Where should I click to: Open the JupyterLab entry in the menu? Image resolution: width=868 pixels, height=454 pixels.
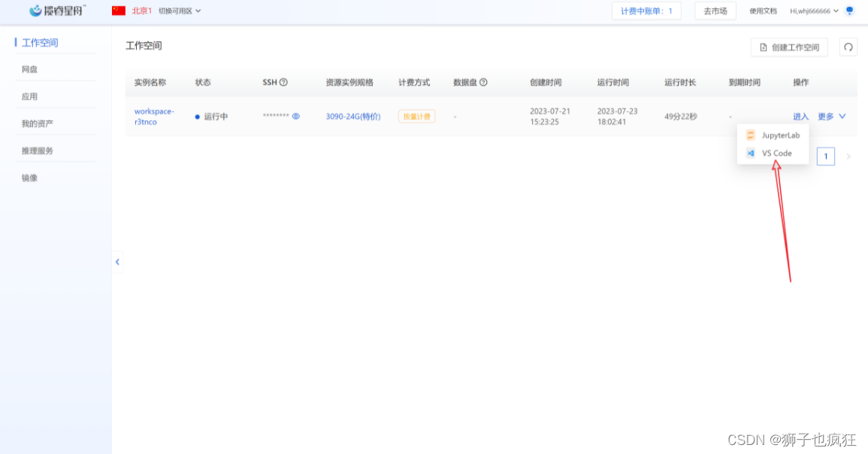tap(780, 135)
